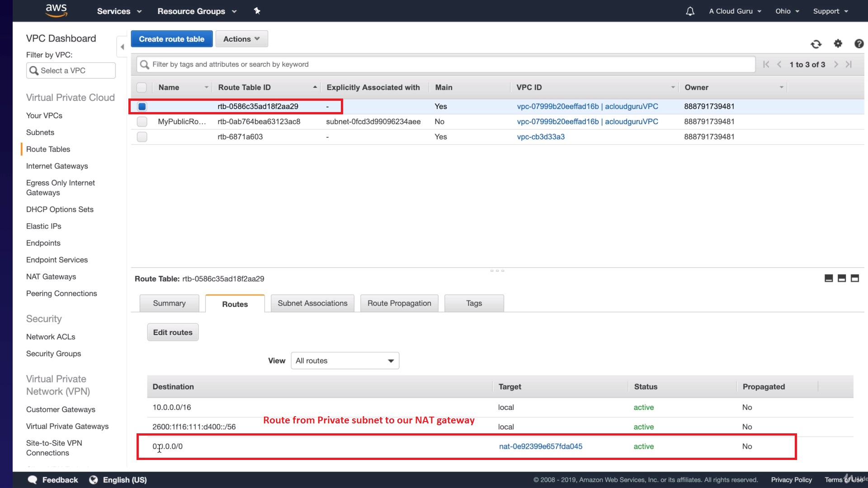Open NAT Gateways in the sidebar
The image size is (868, 488).
tap(51, 277)
